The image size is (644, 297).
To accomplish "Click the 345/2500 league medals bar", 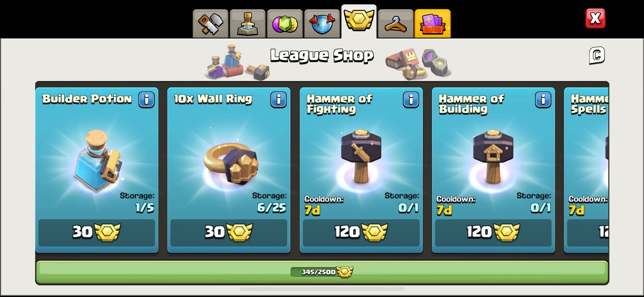I will point(322,272).
